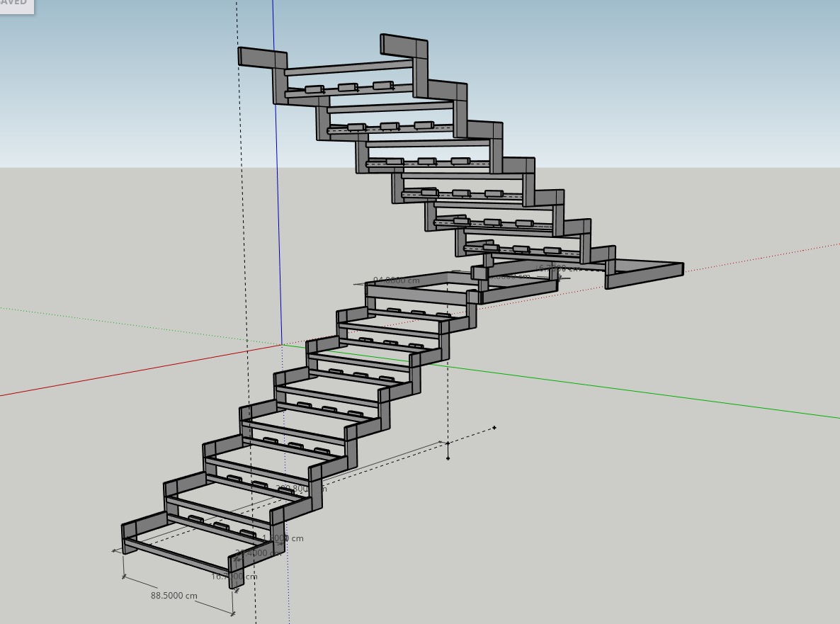Screen dimensions: 840x624
Task: Pick the 16.7000 cm dimension text
Action: (x=234, y=577)
